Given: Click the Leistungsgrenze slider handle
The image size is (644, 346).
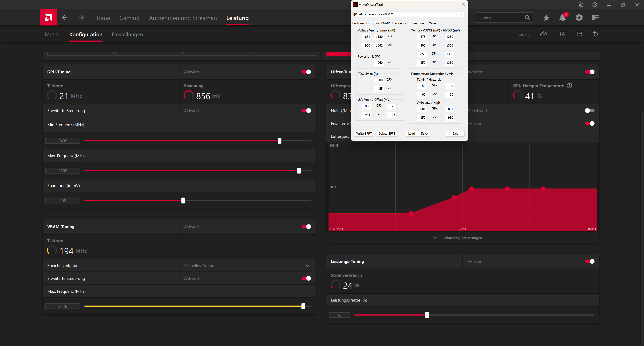Looking at the screenshot, I should tap(427, 315).
